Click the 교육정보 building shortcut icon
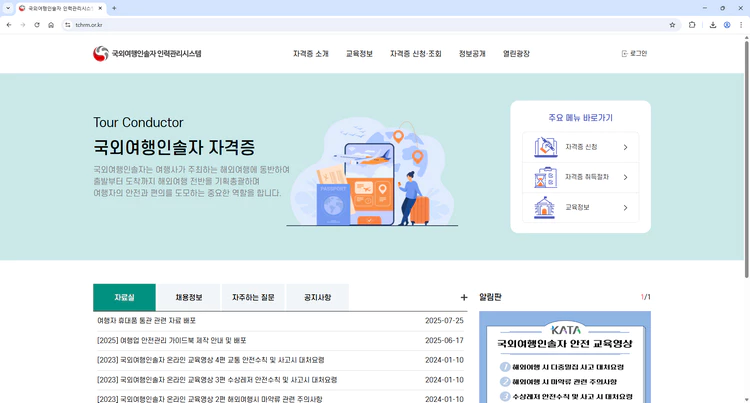Screen dimensions: 750x403 click(x=546, y=208)
